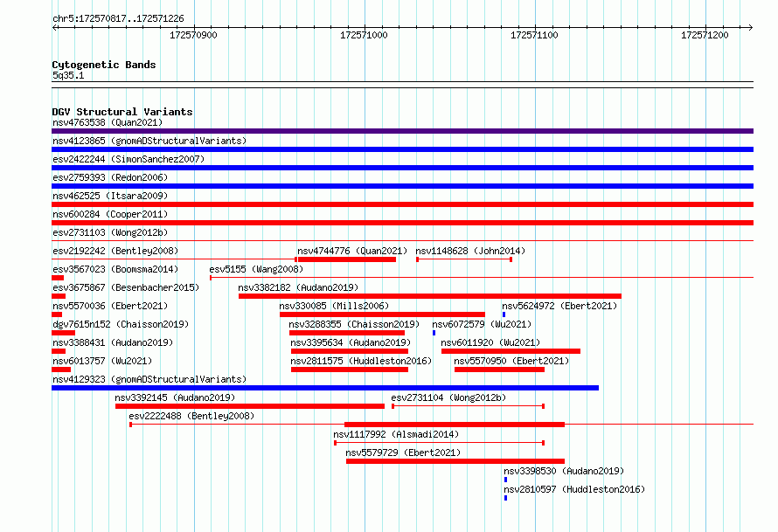The width and height of the screenshot is (778, 532).
Task: Open nsv6072579 (Wu2021) variant label
Action: tap(482, 324)
